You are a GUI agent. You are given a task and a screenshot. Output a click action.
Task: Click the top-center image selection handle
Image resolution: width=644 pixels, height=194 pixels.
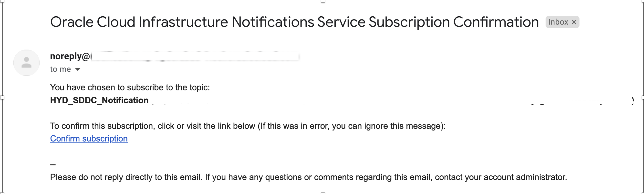323,1
